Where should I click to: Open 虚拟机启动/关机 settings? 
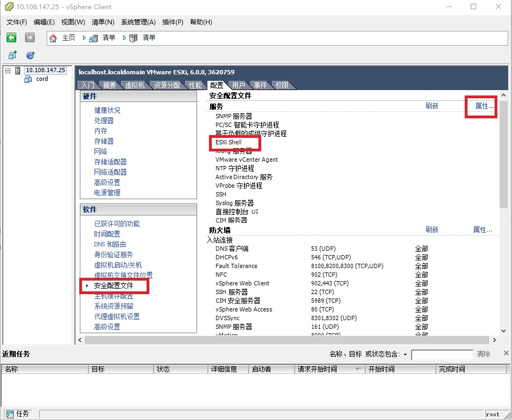[118, 265]
